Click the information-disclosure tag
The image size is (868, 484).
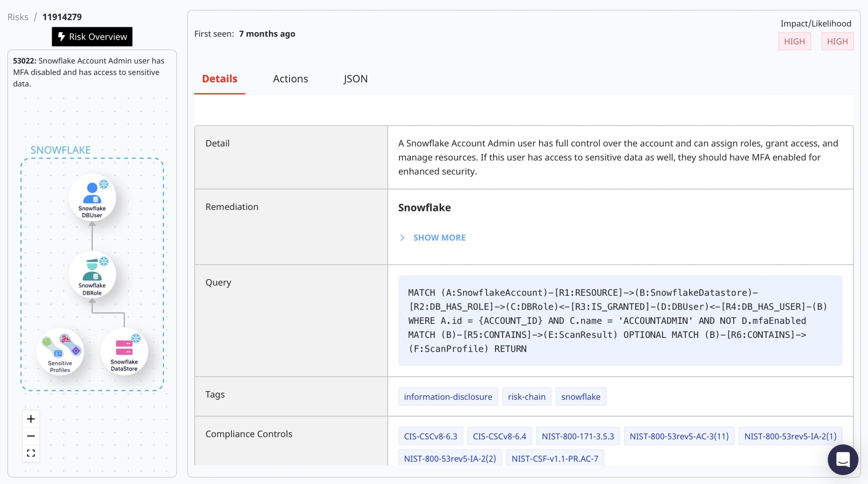click(x=448, y=396)
